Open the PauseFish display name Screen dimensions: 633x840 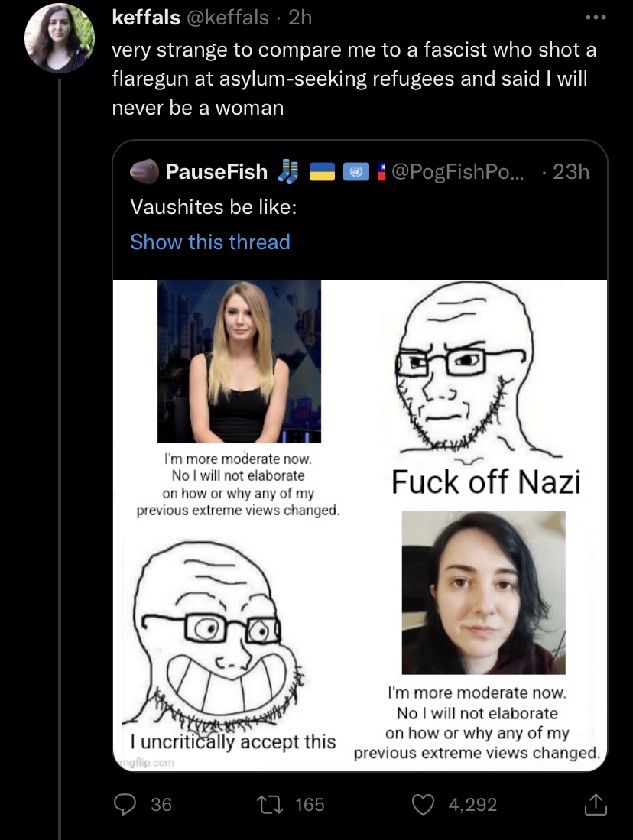click(216, 171)
